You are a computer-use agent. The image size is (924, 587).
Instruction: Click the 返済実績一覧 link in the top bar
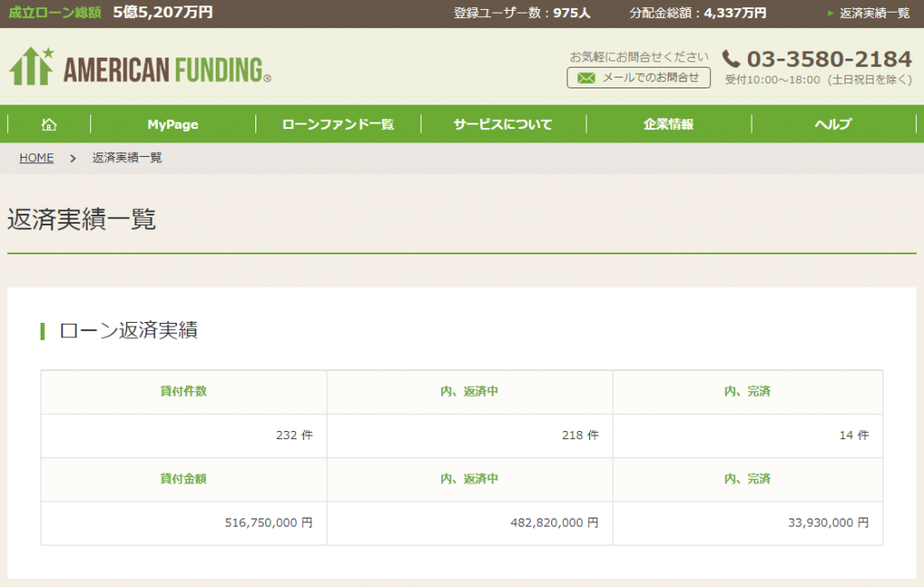874,14
